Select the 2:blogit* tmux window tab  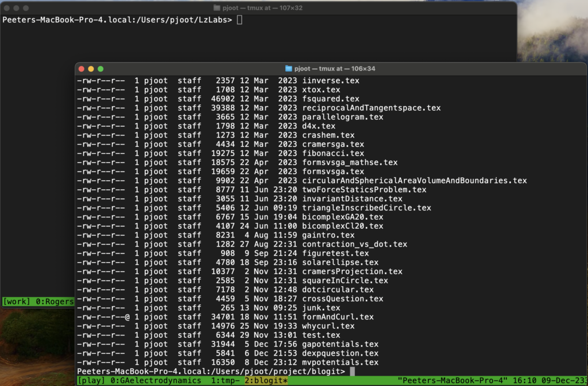click(x=266, y=381)
